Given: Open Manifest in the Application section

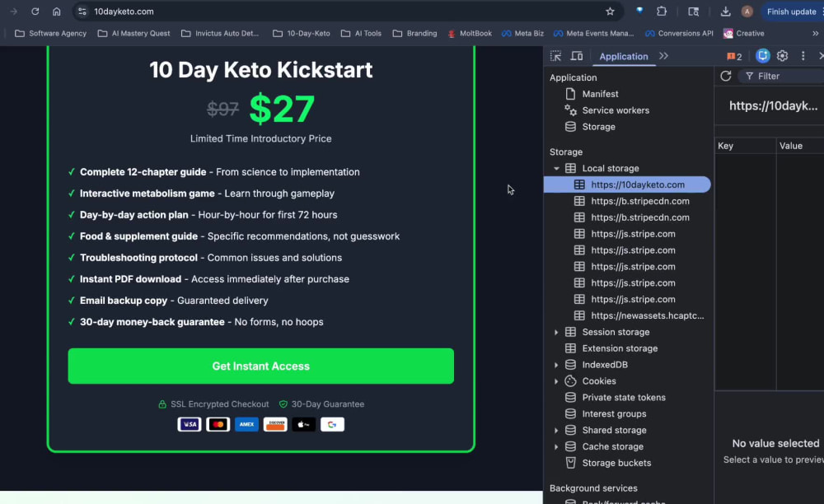Looking at the screenshot, I should (x=600, y=94).
